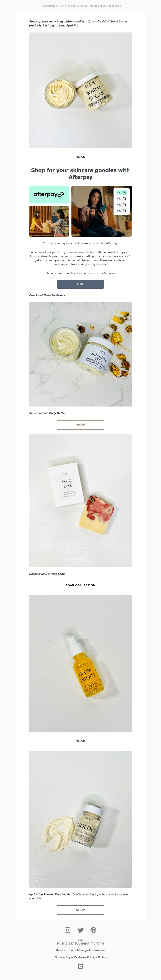Open the SOAP COLLECTION button

click(80, 586)
